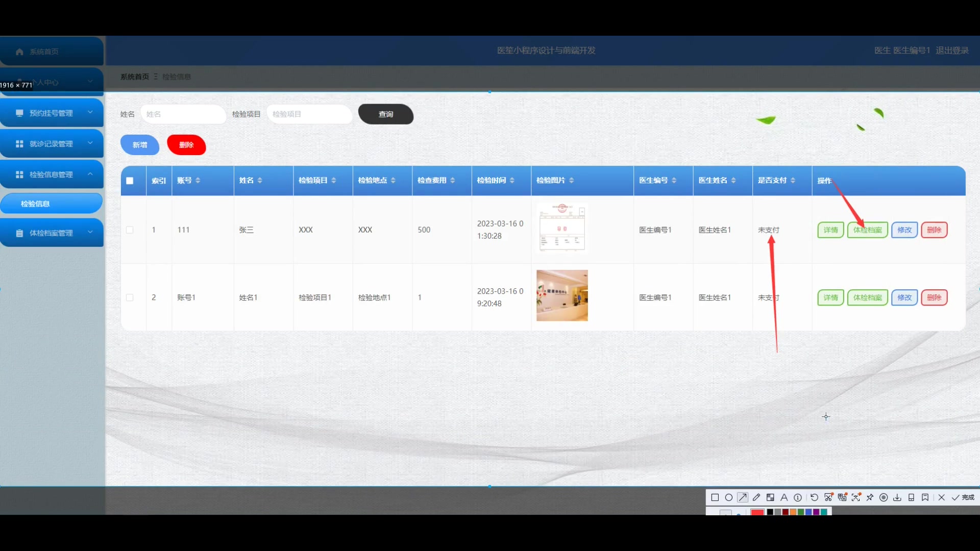Sort table by 检验图片 column

(x=571, y=181)
